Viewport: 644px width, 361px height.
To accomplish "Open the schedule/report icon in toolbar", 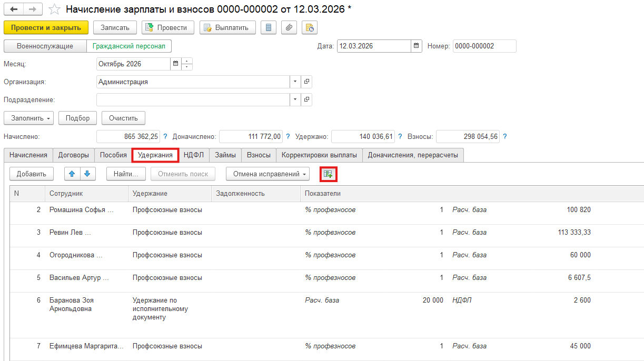I will tap(309, 27).
